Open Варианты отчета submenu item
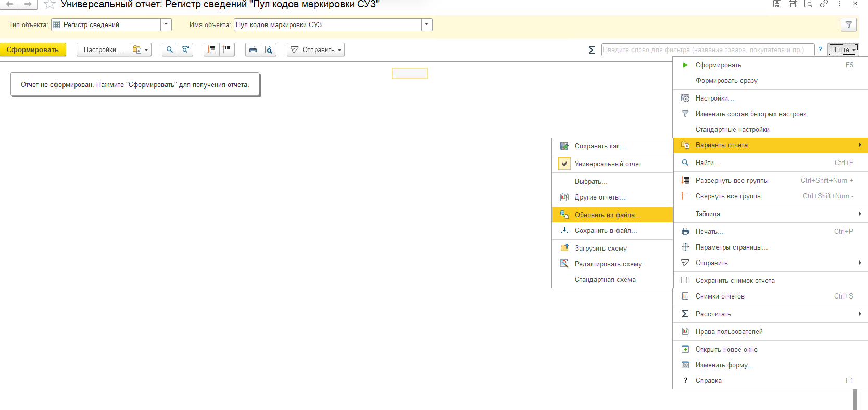The width and height of the screenshot is (868, 410). [771, 145]
